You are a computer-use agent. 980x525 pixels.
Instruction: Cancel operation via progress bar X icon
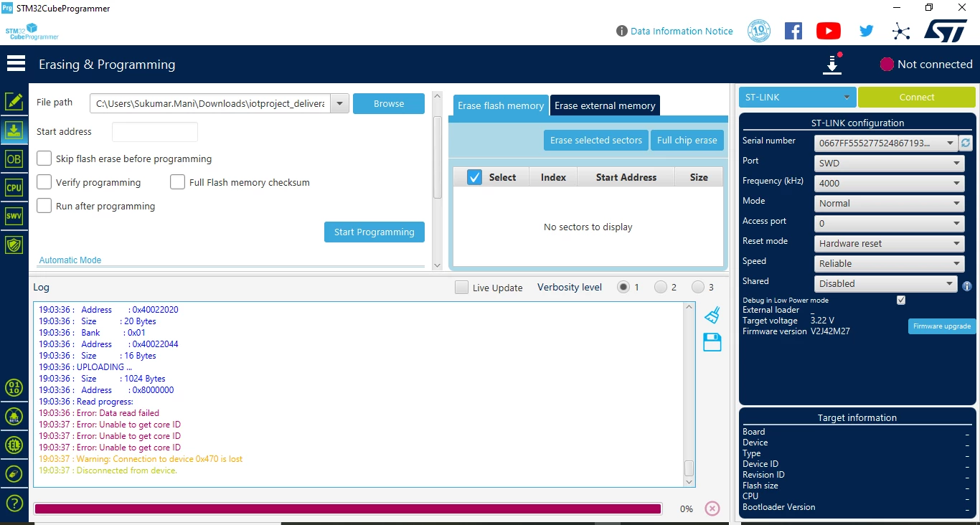point(712,509)
